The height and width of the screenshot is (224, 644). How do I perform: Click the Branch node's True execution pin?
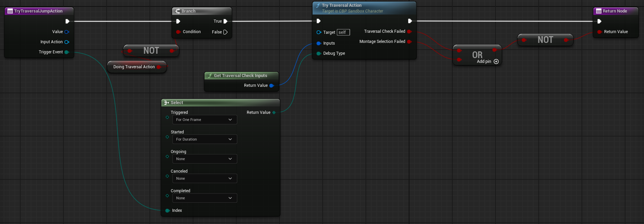point(225,21)
